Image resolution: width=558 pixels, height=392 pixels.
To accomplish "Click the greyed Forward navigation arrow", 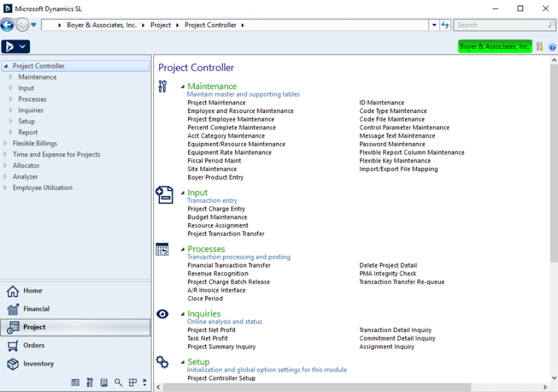I will 22,25.
